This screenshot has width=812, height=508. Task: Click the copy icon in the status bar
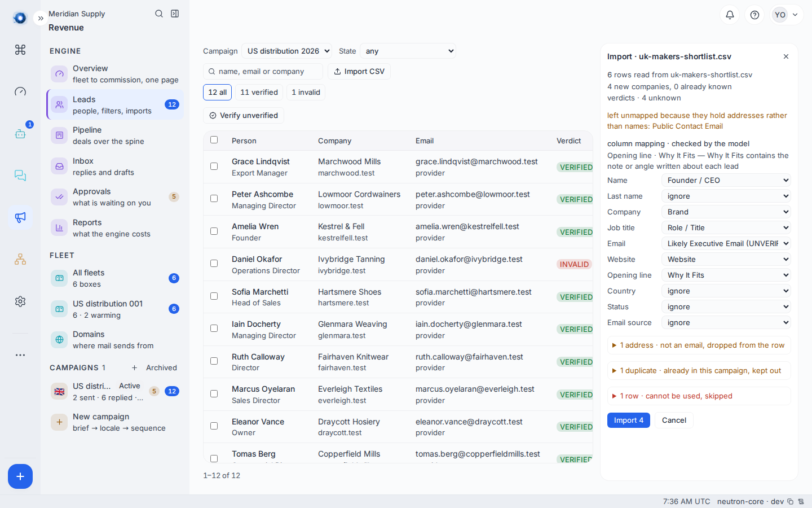tap(791, 501)
